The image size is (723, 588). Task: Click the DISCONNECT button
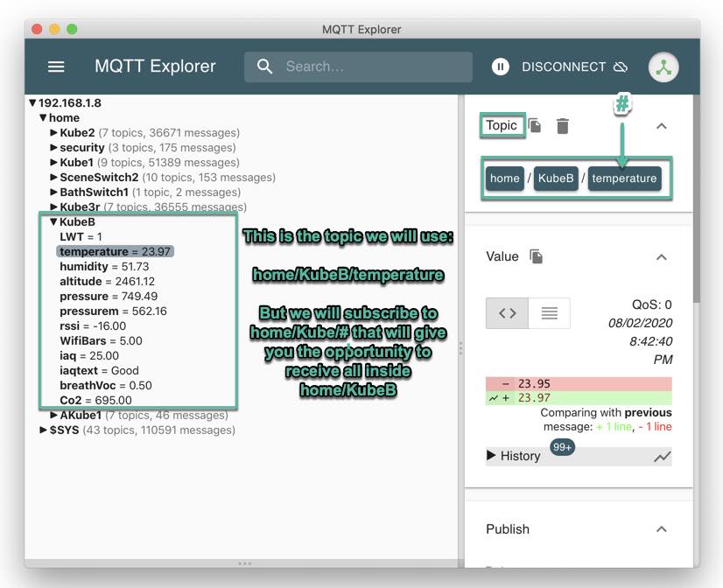coord(574,66)
